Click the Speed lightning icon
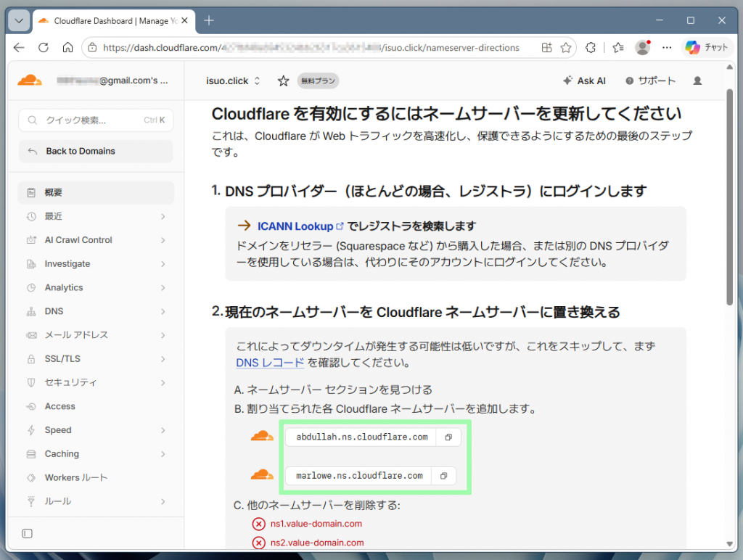The image size is (743, 560). 31,430
